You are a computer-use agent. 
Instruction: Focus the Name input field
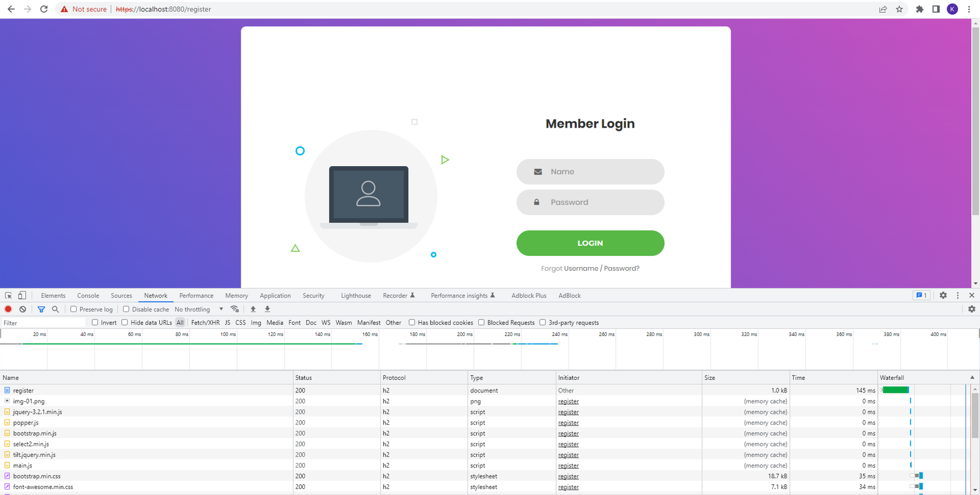tap(590, 172)
